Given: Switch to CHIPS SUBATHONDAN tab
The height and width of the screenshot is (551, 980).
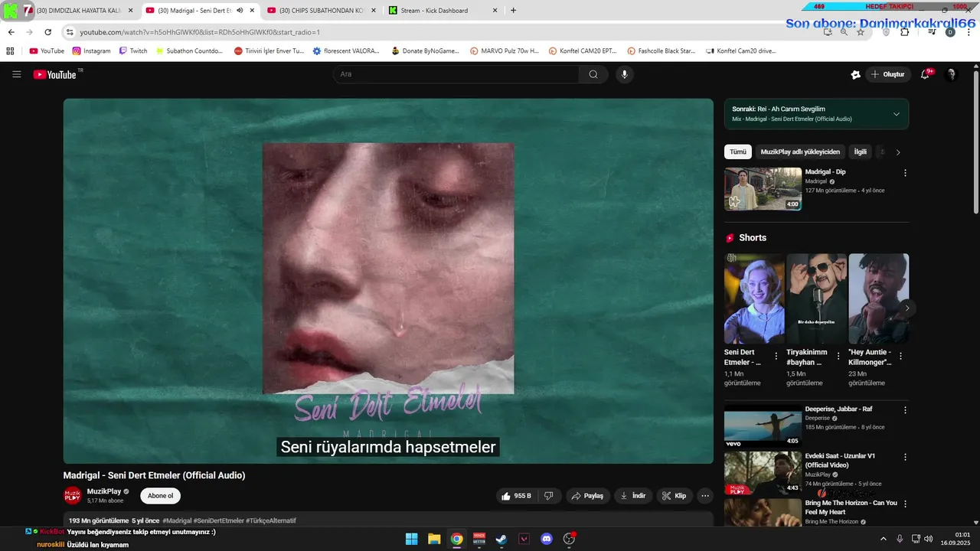Looking at the screenshot, I should tap(320, 11).
